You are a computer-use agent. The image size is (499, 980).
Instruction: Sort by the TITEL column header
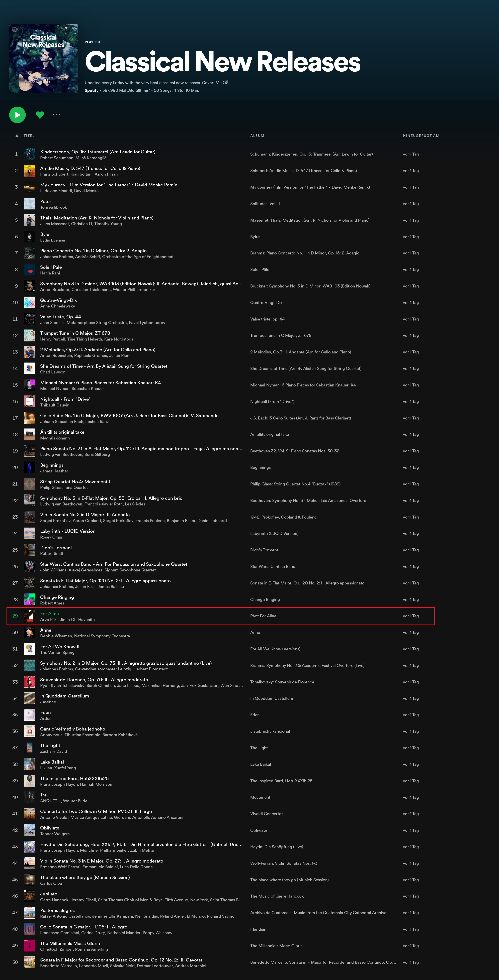point(29,136)
